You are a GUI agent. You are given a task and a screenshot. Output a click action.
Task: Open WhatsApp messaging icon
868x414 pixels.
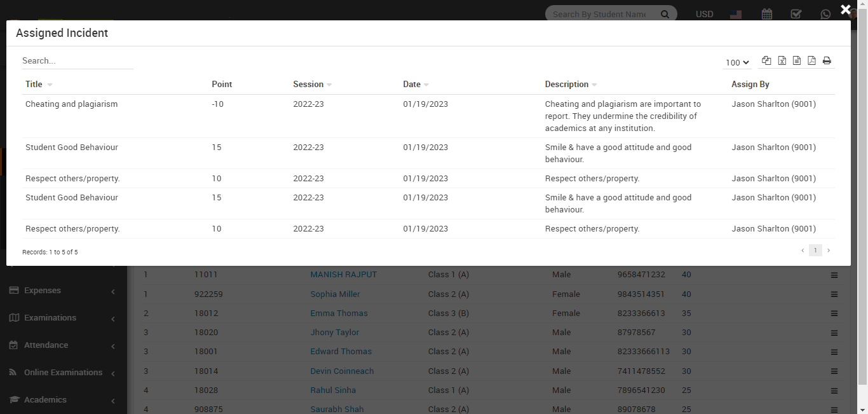(x=825, y=14)
